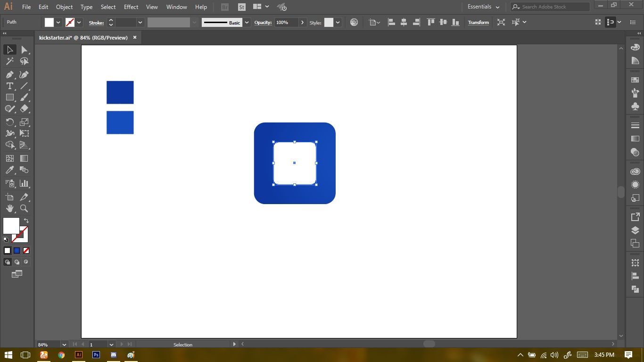This screenshot has width=644, height=362.
Task: Switch to Draw Behind mode
Action: 17,262
